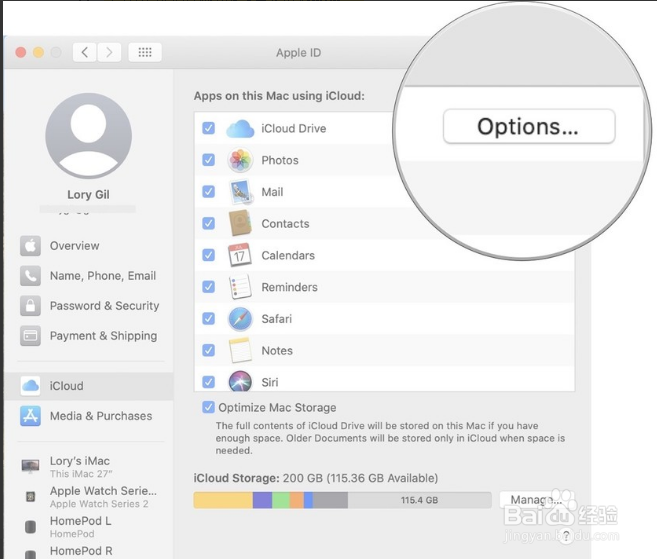Open the show-all preferences grid button
The image size is (657, 559).
pyautogui.click(x=145, y=52)
